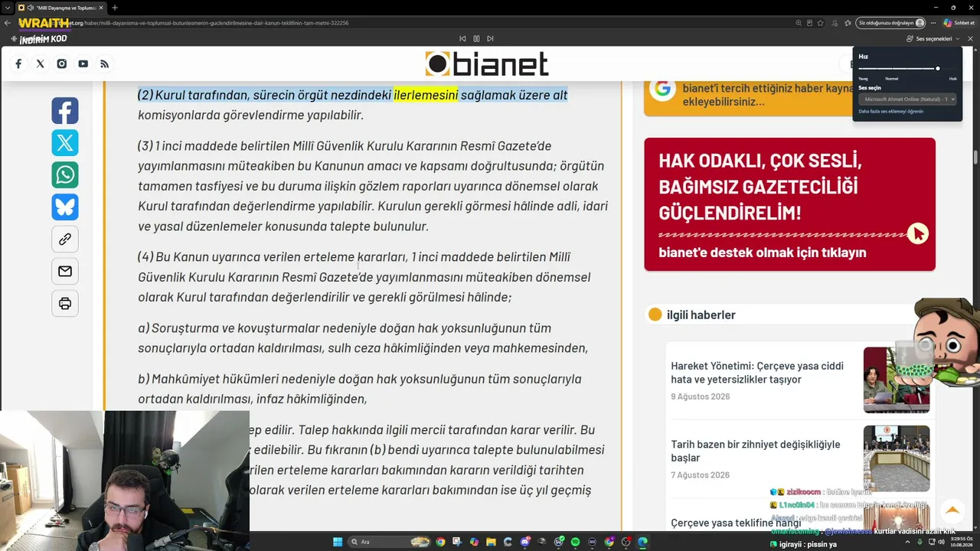
Task: Share article on X via sidebar button
Action: tap(65, 143)
